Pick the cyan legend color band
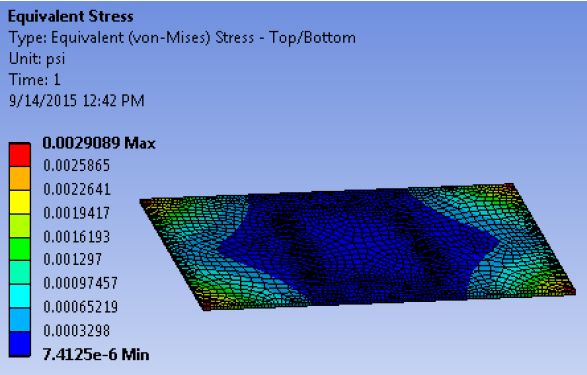 pos(20,296)
